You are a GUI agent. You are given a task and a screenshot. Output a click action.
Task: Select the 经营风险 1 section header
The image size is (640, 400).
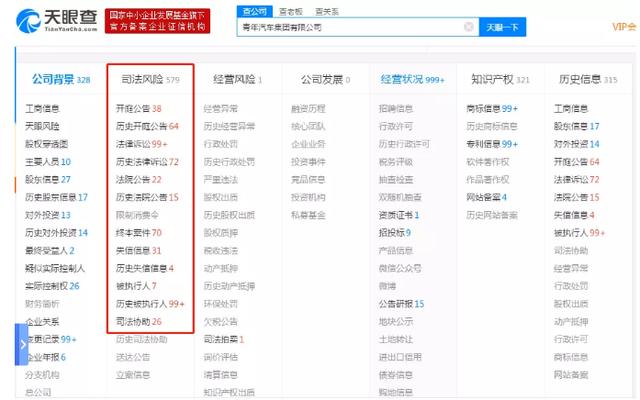238,79
